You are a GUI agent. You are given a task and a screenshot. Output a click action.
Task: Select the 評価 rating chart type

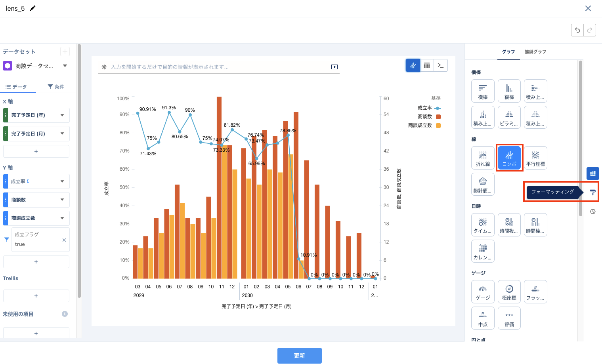509,318
